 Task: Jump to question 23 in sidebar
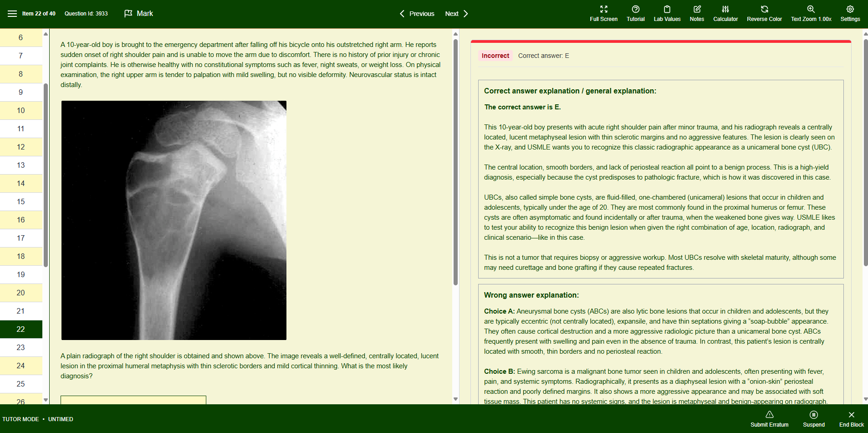click(x=21, y=347)
